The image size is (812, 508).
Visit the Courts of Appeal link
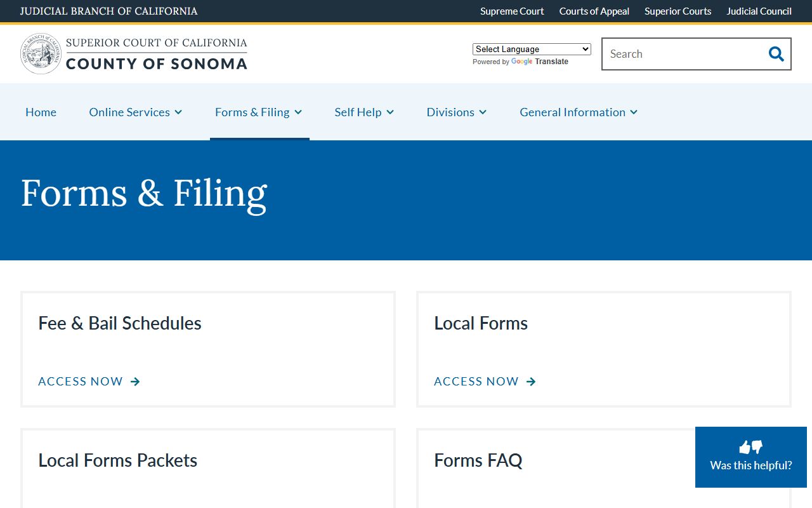[594, 11]
